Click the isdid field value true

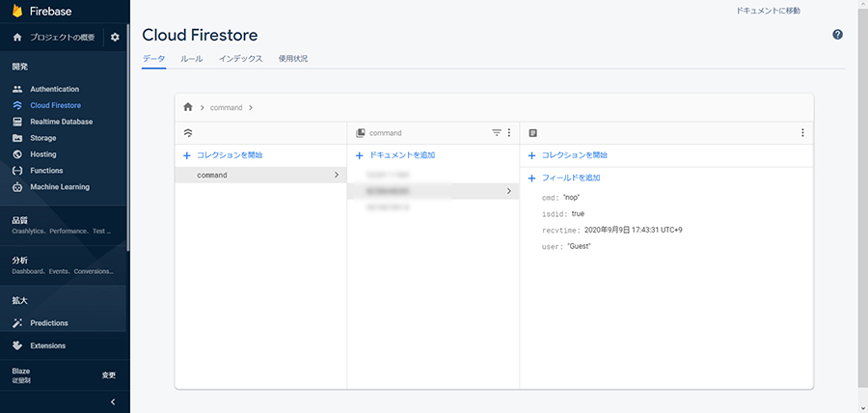pyautogui.click(x=578, y=213)
